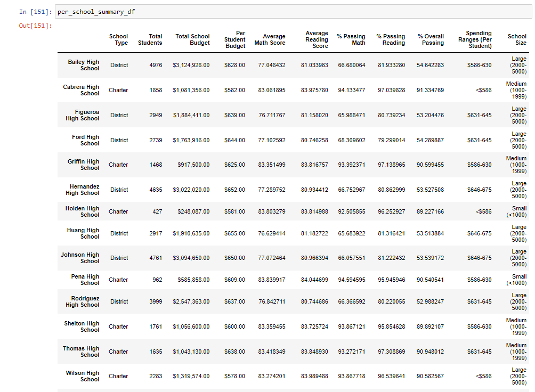Click Cabrera's student count 1858
This screenshot has height=392, width=535.
point(156,90)
